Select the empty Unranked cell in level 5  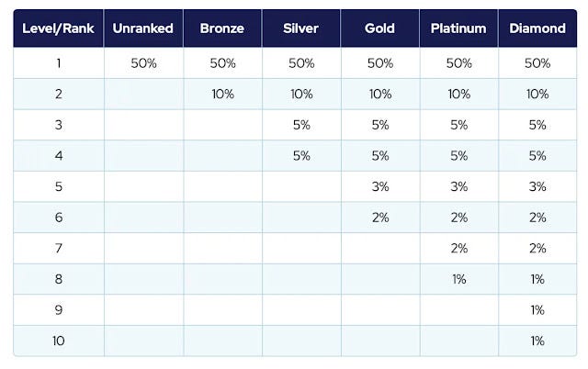143,186
